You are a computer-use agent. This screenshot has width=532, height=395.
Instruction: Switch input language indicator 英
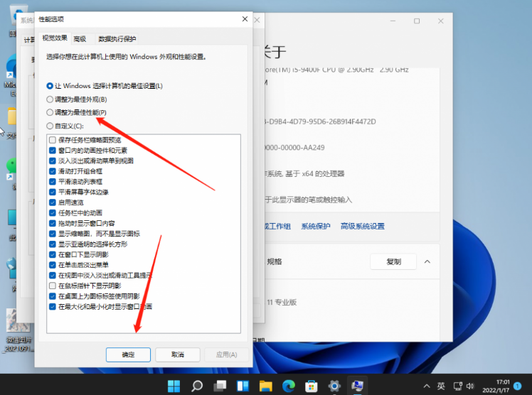pyautogui.click(x=441, y=386)
